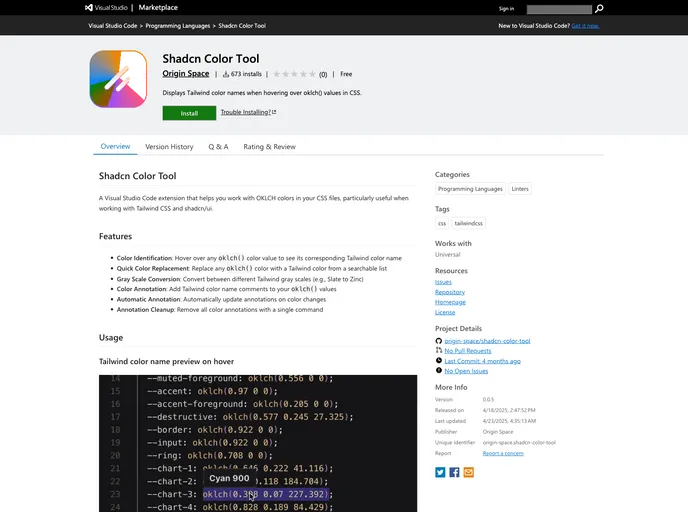Install the Shadcn Color Tool extension

pyautogui.click(x=189, y=113)
